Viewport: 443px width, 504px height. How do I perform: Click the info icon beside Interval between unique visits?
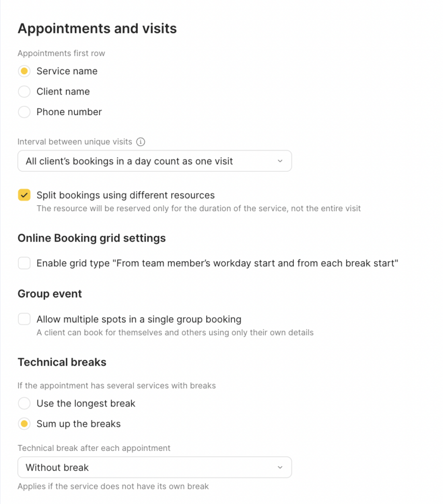point(141,142)
